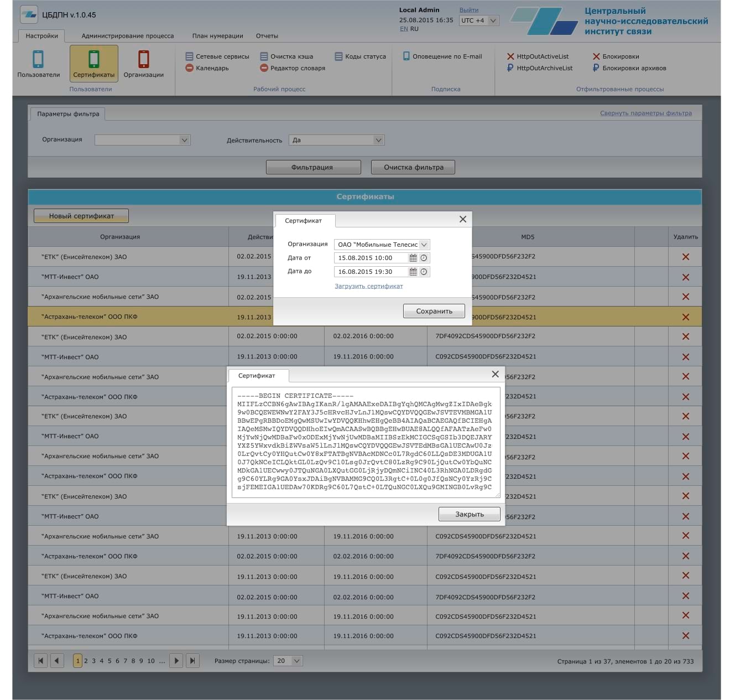
Task: Open the Действительность dropdown
Action: tap(378, 141)
